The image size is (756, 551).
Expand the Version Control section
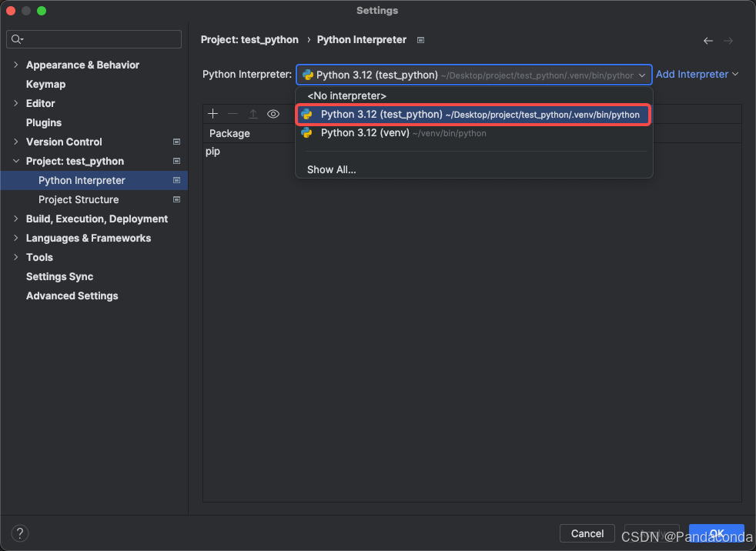[x=16, y=142]
